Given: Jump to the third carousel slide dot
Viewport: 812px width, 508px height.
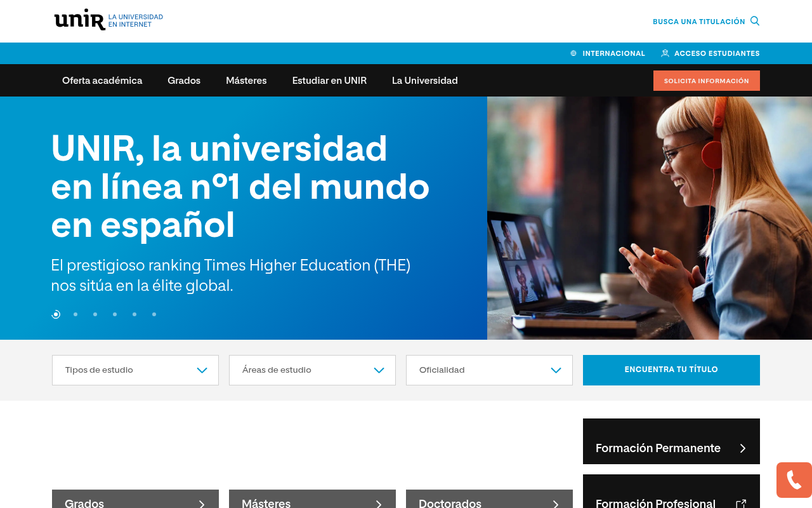Looking at the screenshot, I should tap(95, 314).
